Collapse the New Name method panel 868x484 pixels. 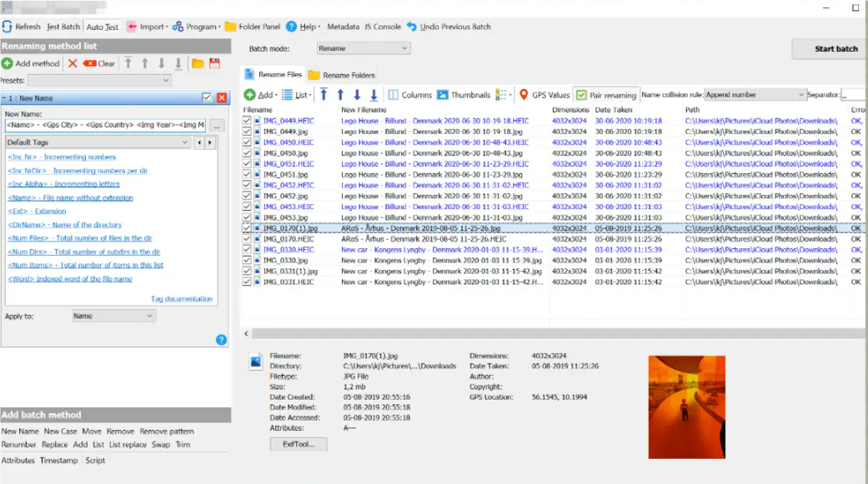coord(4,98)
